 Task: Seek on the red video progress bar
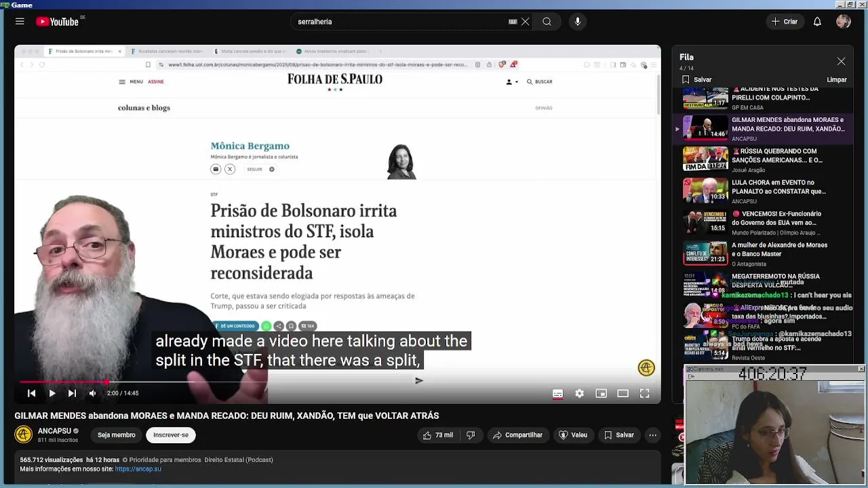338,382
